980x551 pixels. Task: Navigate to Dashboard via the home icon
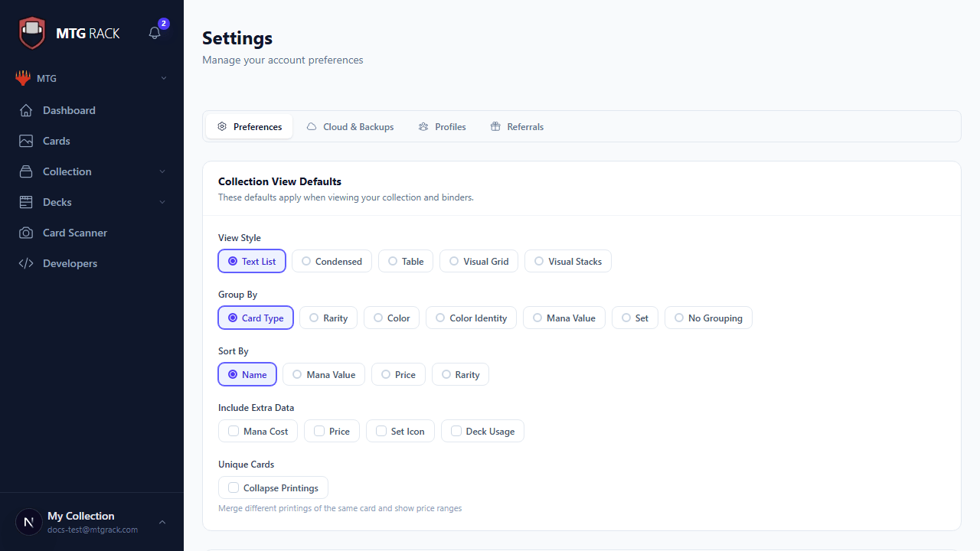(x=25, y=110)
